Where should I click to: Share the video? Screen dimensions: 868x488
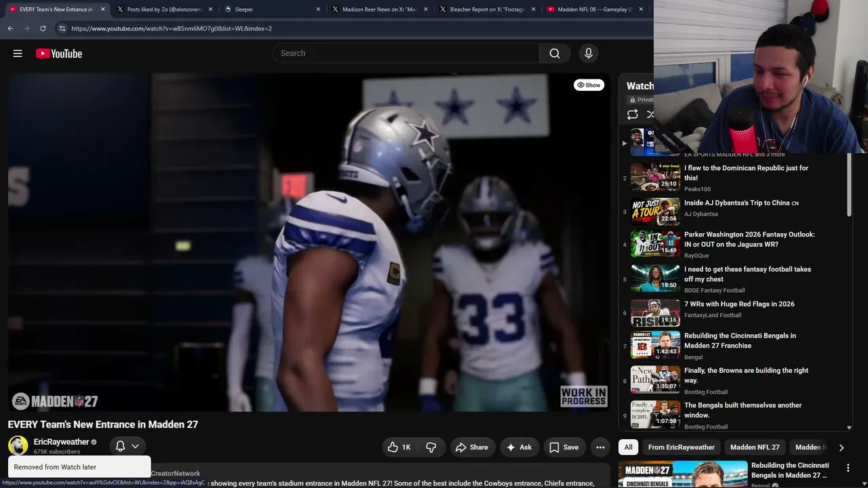click(472, 447)
